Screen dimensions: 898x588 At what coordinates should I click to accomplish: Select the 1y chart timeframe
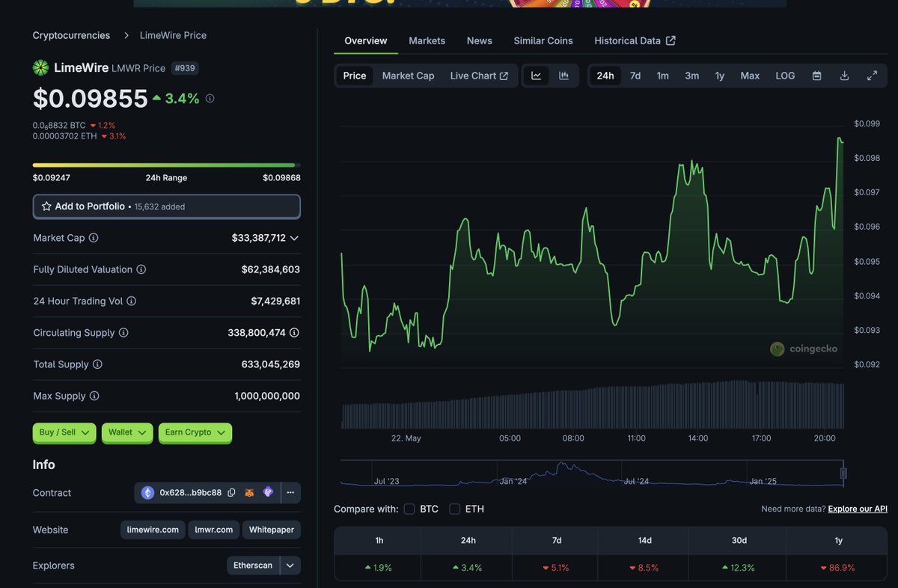720,76
